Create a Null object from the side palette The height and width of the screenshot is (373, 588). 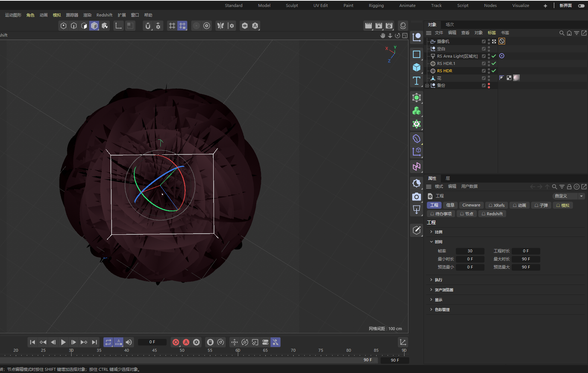pos(417,37)
